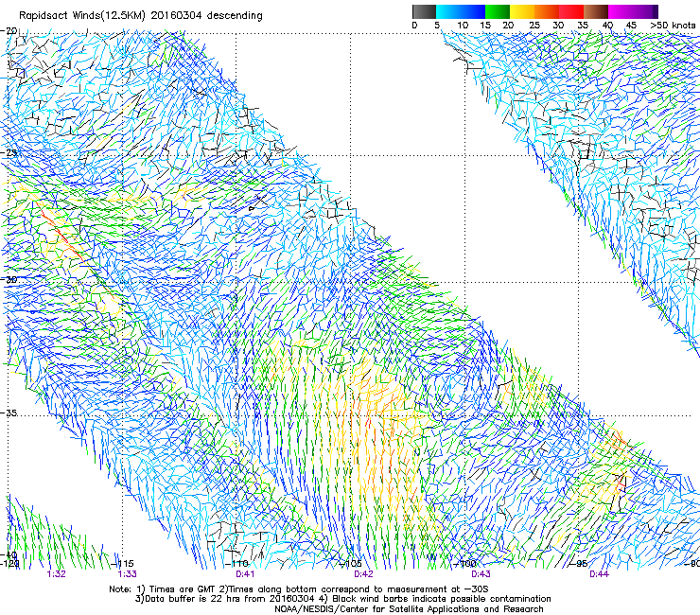Viewport: 700px width, 615px height.
Task: Click the 1:33 swath time label
Action: (128, 574)
